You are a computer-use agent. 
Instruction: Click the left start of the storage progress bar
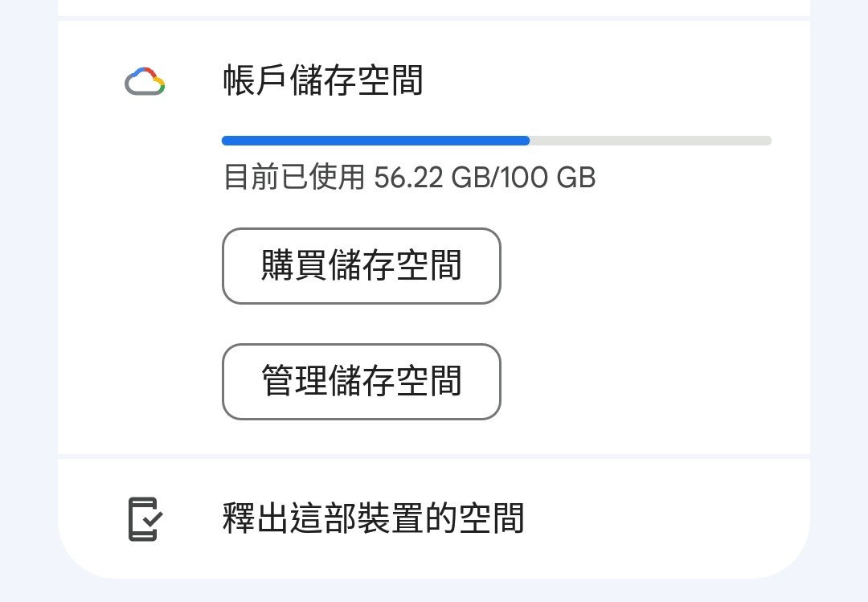(x=228, y=141)
